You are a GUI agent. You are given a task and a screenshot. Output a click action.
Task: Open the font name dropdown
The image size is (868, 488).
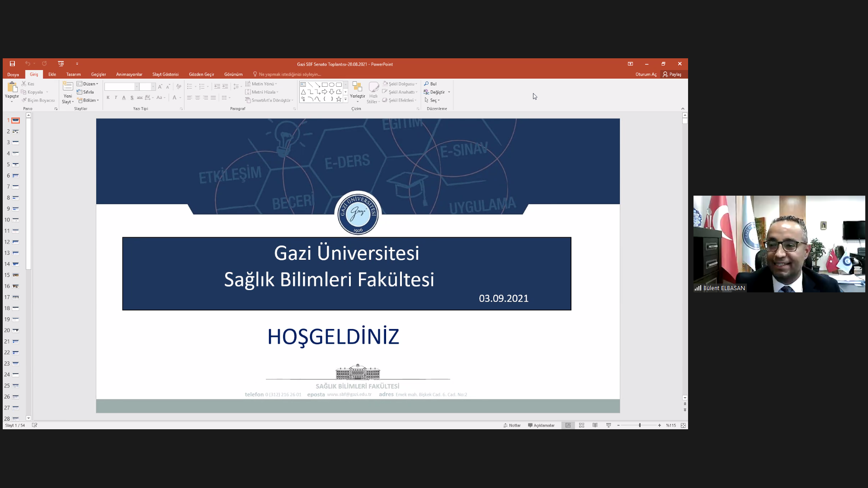[x=137, y=87]
